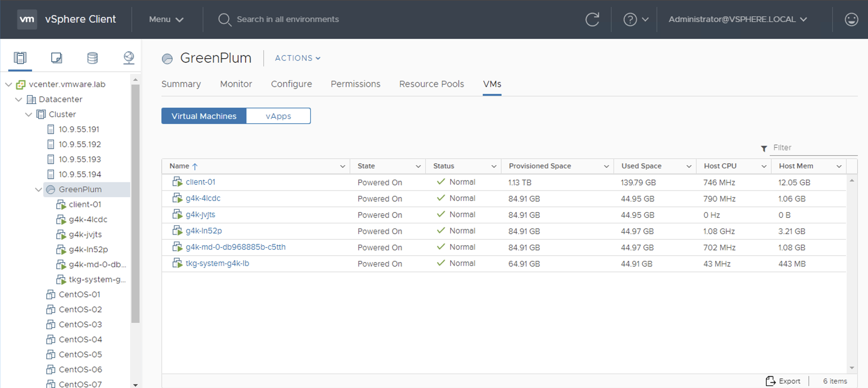Open g4k-md-0-db968885b-c5tth link
868x388 pixels.
point(235,247)
